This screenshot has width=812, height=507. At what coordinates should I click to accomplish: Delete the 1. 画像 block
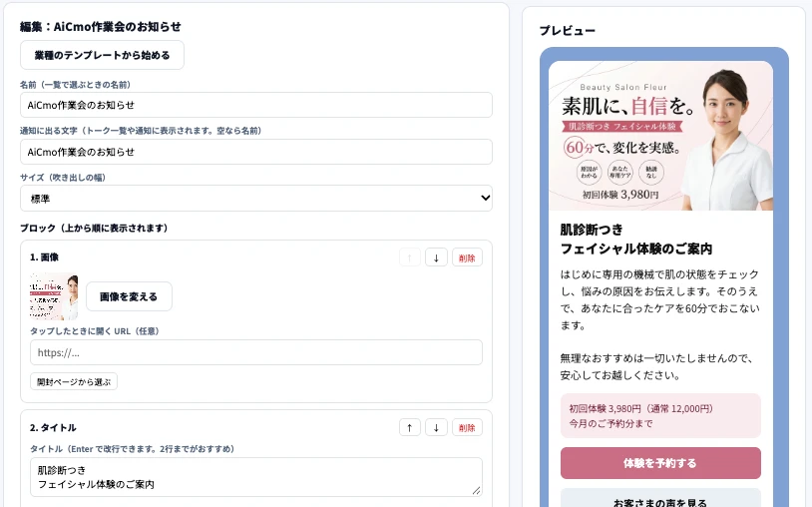tap(467, 257)
